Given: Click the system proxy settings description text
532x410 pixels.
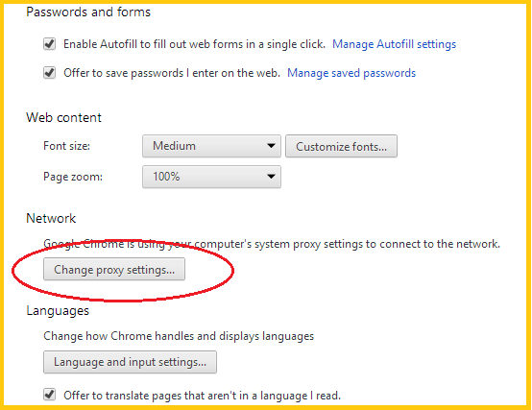Looking at the screenshot, I should pos(272,244).
